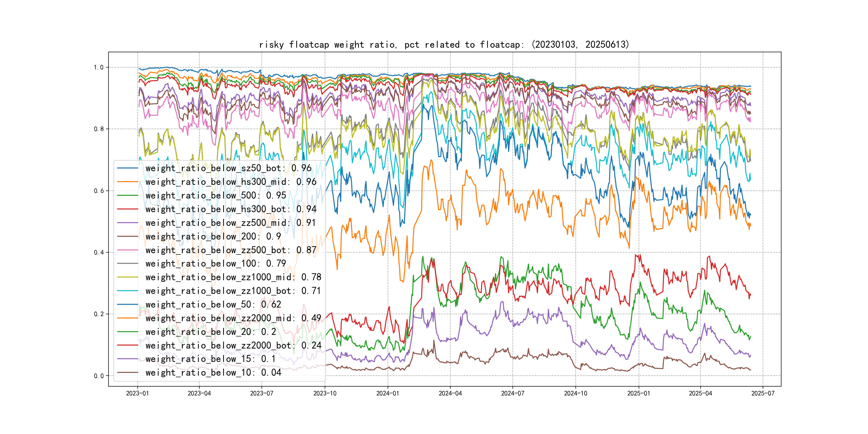Click gray line swatch for weight_ratio_below_100

tap(128, 264)
